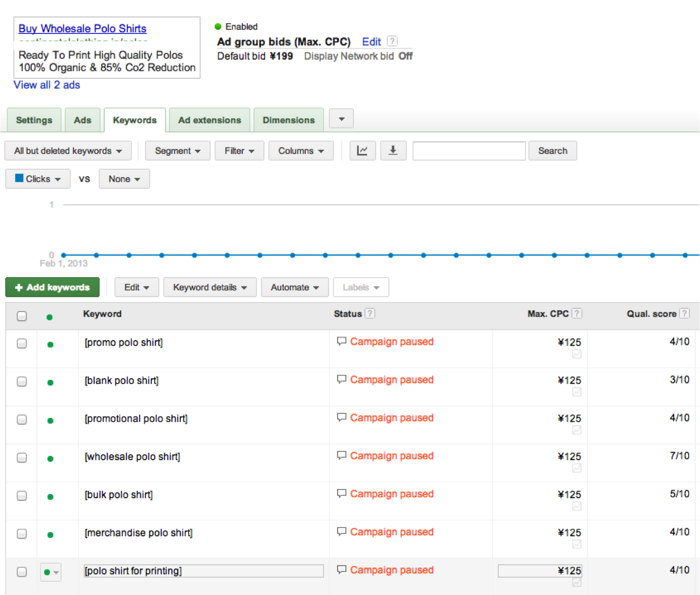Expand the All but deleted keywords dropdown
Image resolution: width=700 pixels, height=595 pixels.
tap(68, 151)
